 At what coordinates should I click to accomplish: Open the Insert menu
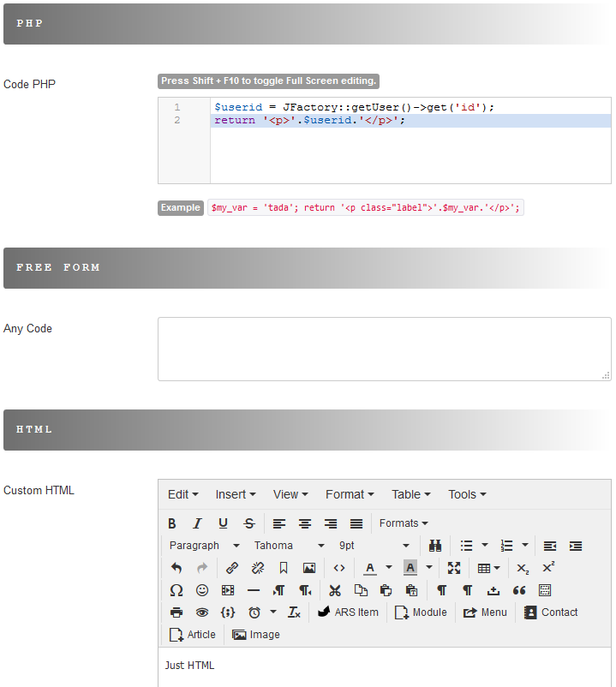(236, 494)
